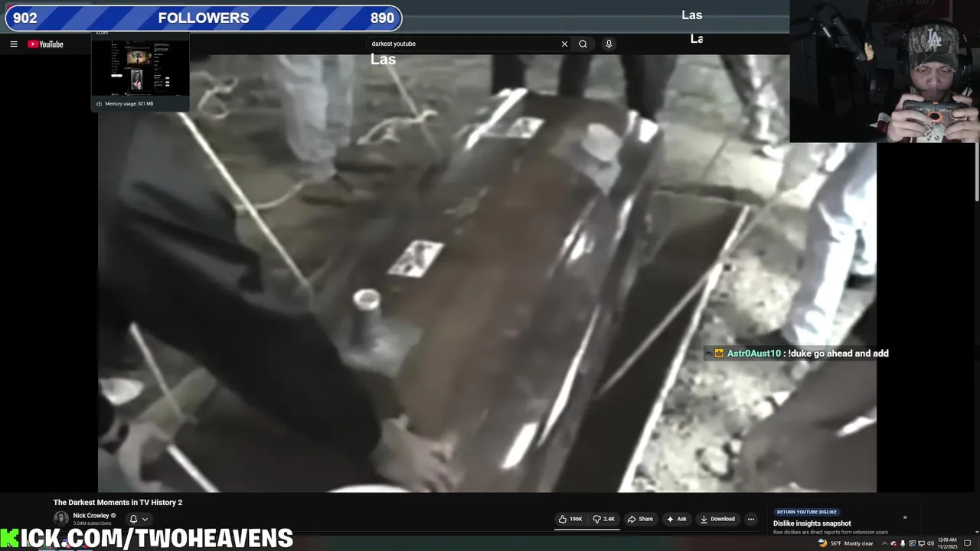Run search with the magnifying glass button
The width and height of the screenshot is (980, 551).
click(x=583, y=44)
